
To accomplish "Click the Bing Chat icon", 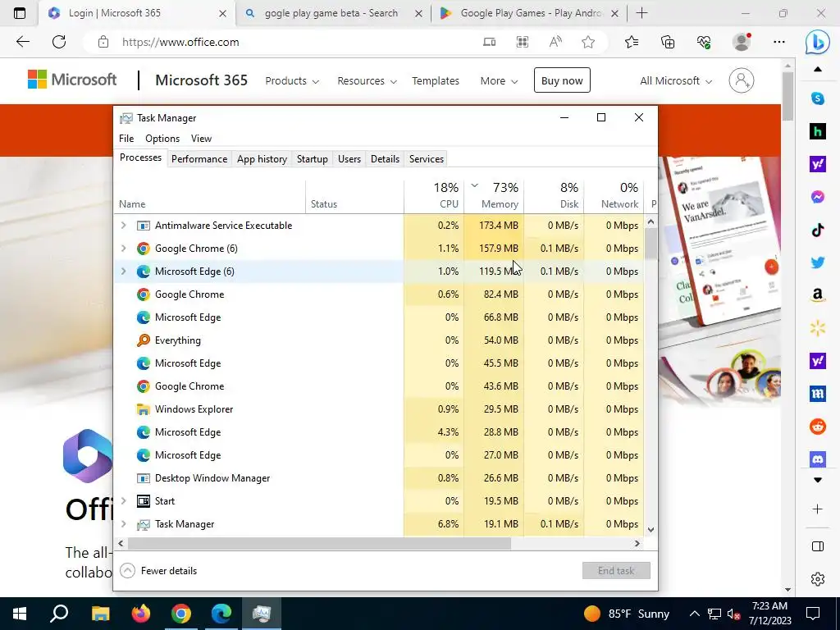I will click(818, 42).
